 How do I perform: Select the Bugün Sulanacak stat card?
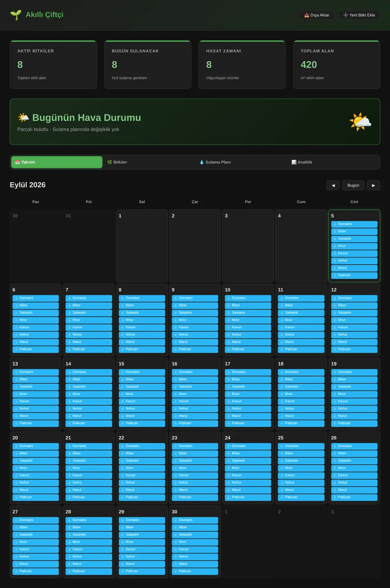(x=148, y=65)
